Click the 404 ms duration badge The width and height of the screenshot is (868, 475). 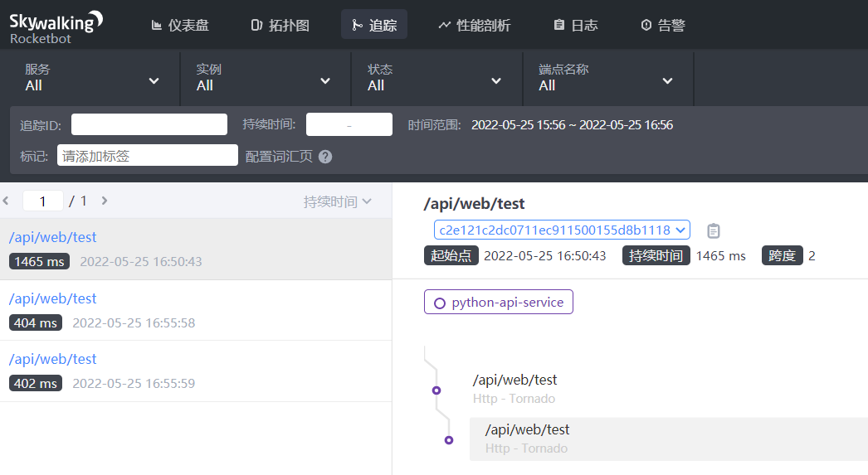pyautogui.click(x=36, y=323)
